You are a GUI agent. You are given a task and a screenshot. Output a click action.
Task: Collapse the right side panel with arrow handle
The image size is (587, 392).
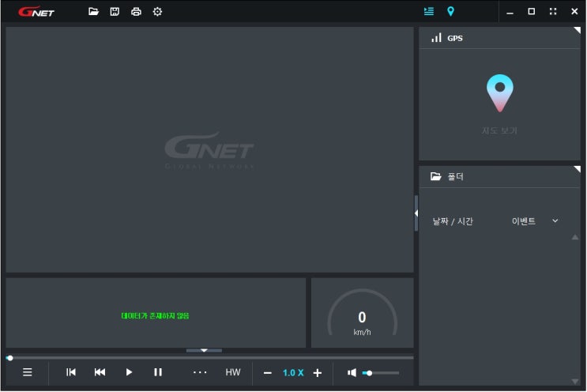point(416,213)
